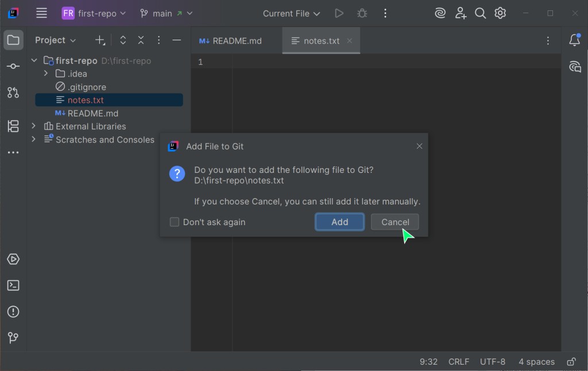The height and width of the screenshot is (371, 588).
Task: Select the notes.txt editor tab
Action: (322, 41)
